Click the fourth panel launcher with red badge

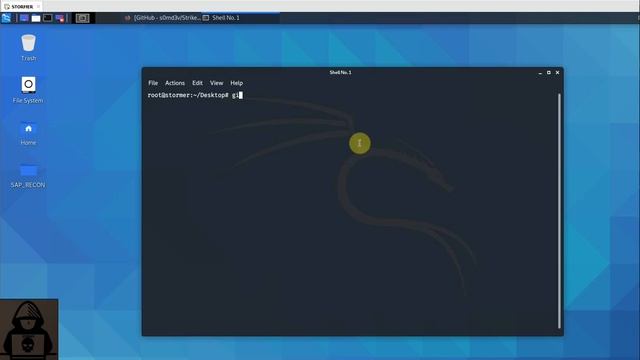point(60,18)
